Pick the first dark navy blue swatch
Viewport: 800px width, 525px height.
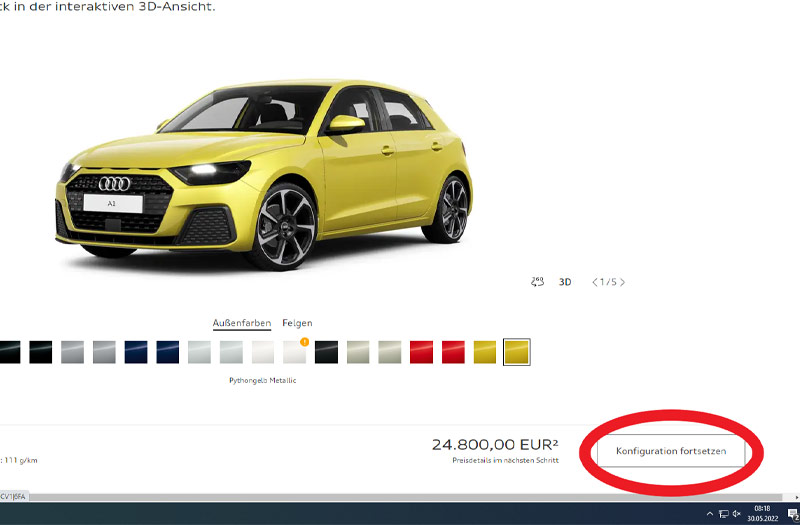tap(136, 352)
